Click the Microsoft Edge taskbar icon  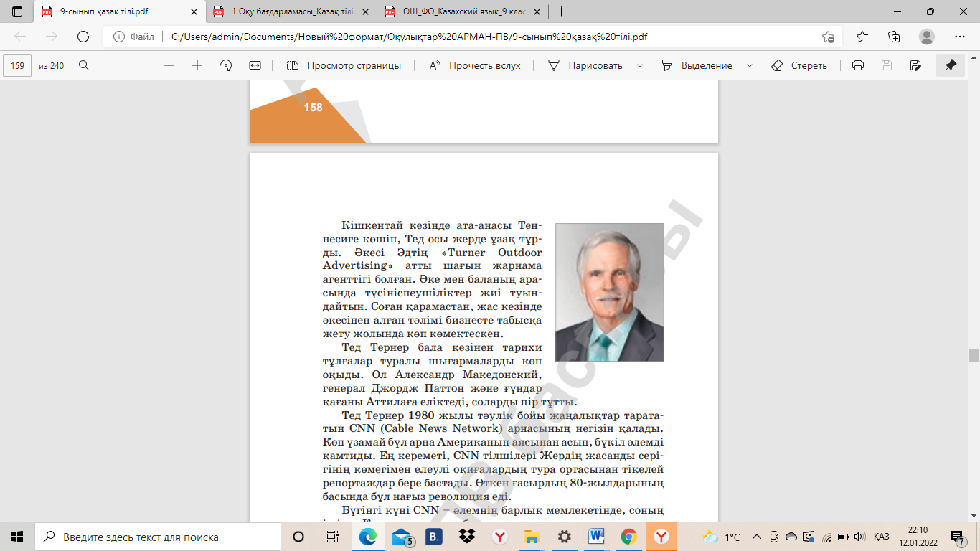(x=368, y=537)
